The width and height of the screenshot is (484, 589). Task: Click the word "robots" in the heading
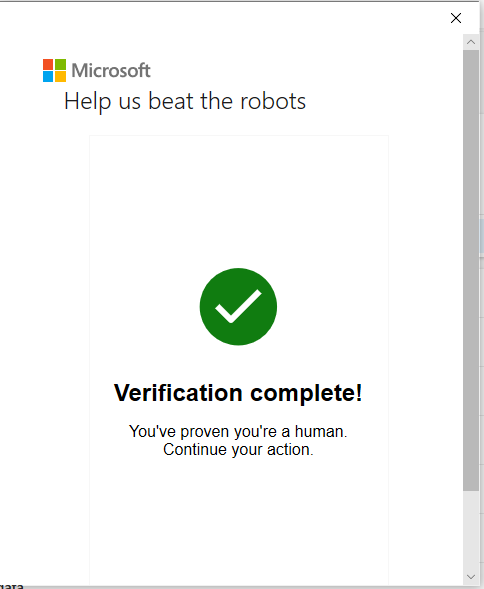pos(273,101)
